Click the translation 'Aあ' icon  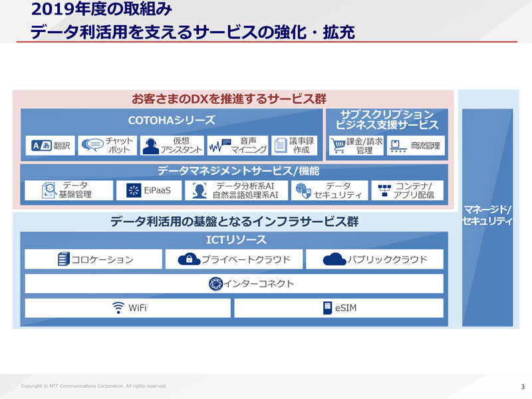pyautogui.click(x=41, y=146)
